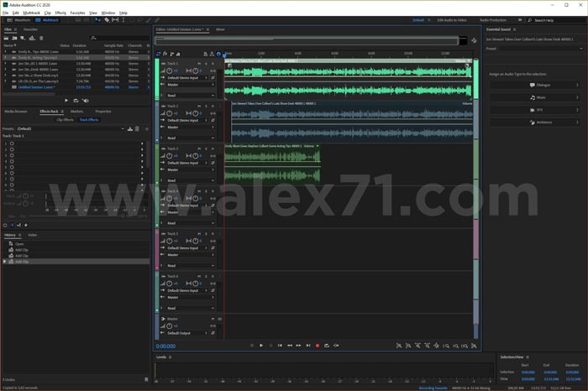
Task: Open the Favorites tab
Action: click(x=30, y=29)
